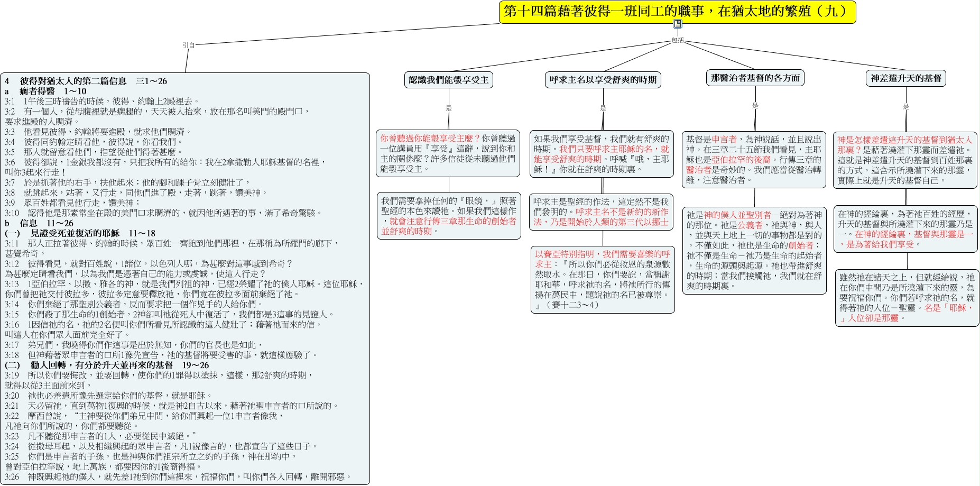The height and width of the screenshot is (486, 980).
Task: Select the node starting 以賽亞特別指明
Action: point(603,279)
